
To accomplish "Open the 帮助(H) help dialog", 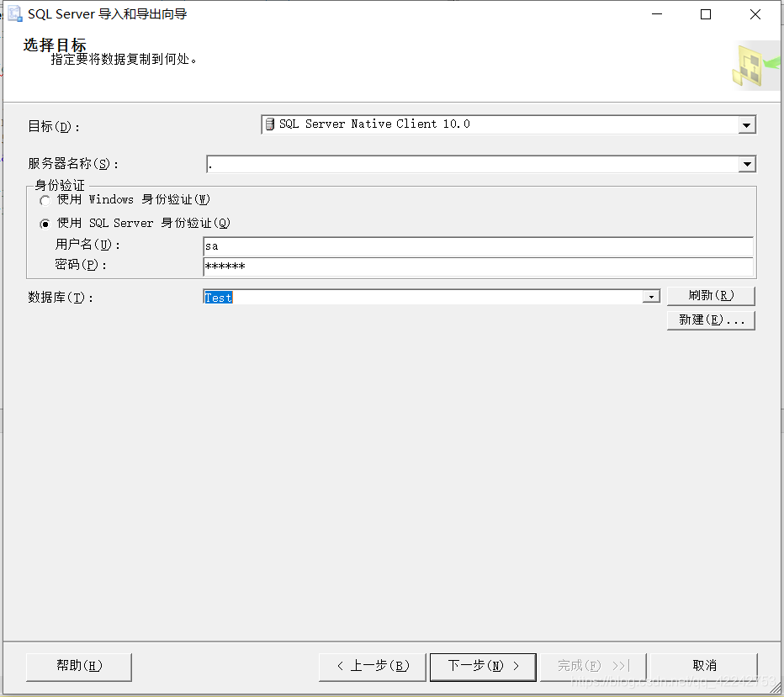I will tap(78, 666).
